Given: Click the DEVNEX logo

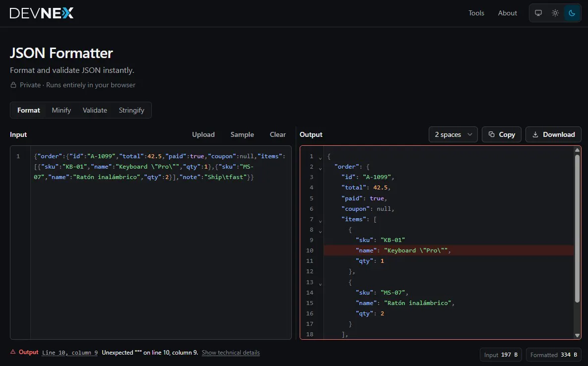Looking at the screenshot, I should pos(42,13).
